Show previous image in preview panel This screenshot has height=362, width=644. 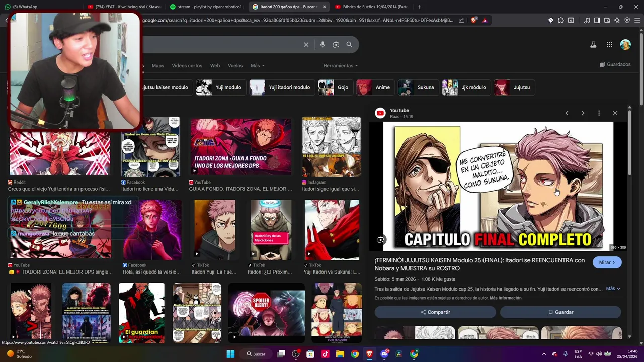(567, 113)
